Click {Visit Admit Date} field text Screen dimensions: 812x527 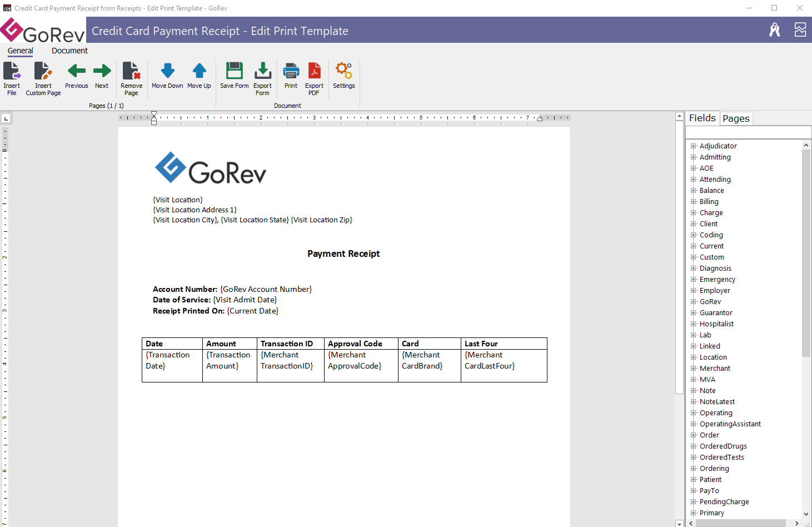245,300
